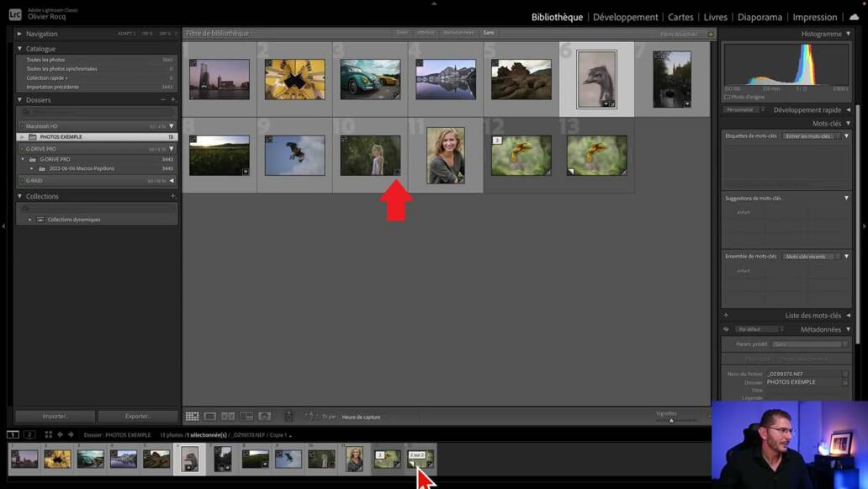Click the Importer button
Viewport: 868px width, 489px height.
(53, 416)
